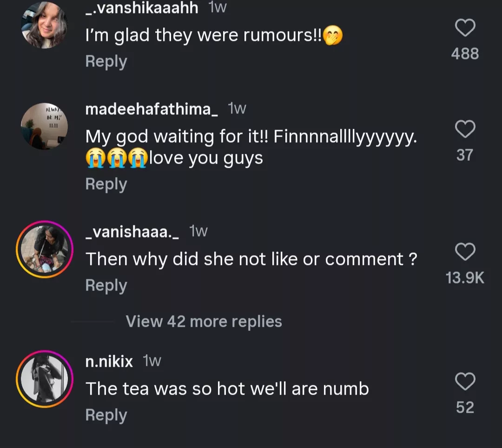Like the comment by _vanishaaa._
The width and height of the screenshot is (502, 448).
[x=464, y=252]
